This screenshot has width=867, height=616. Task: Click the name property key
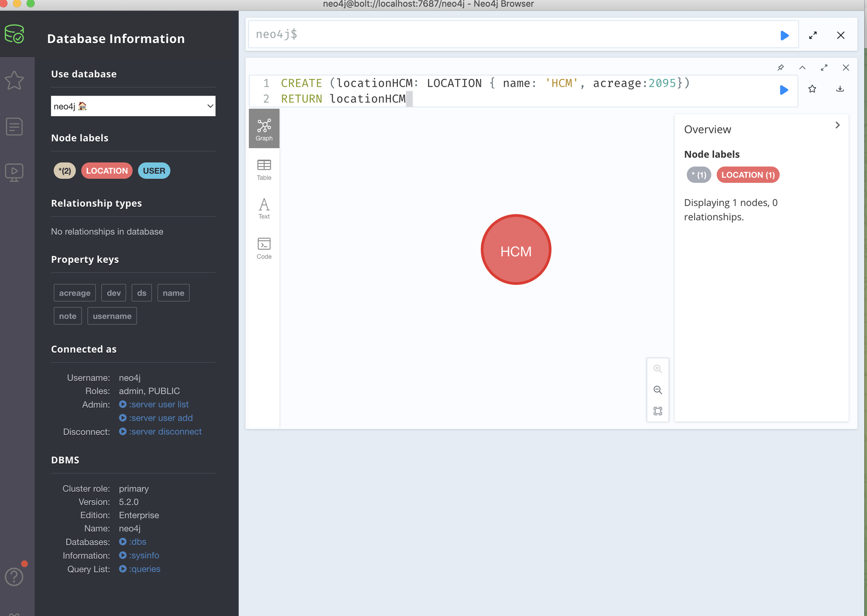173,293
